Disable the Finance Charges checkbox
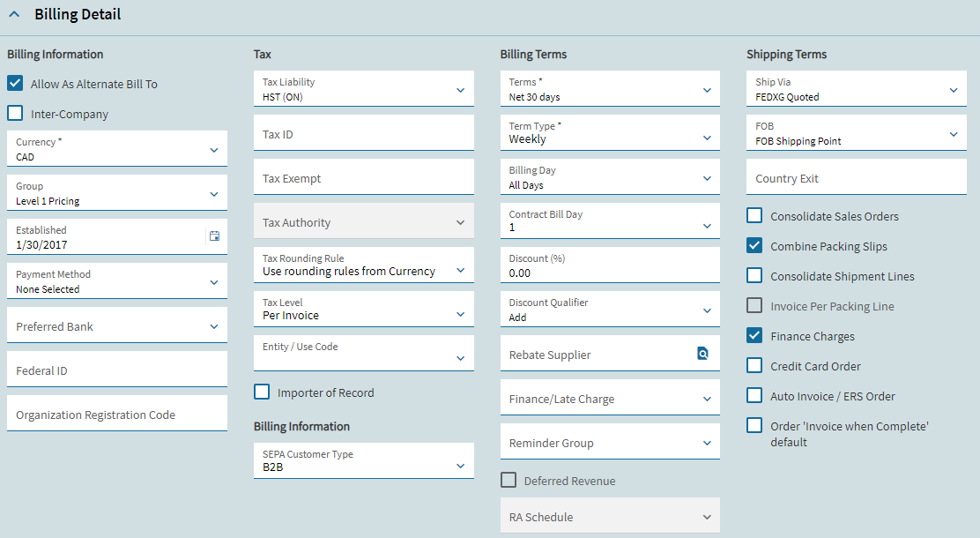The height and width of the screenshot is (538, 980). [754, 336]
